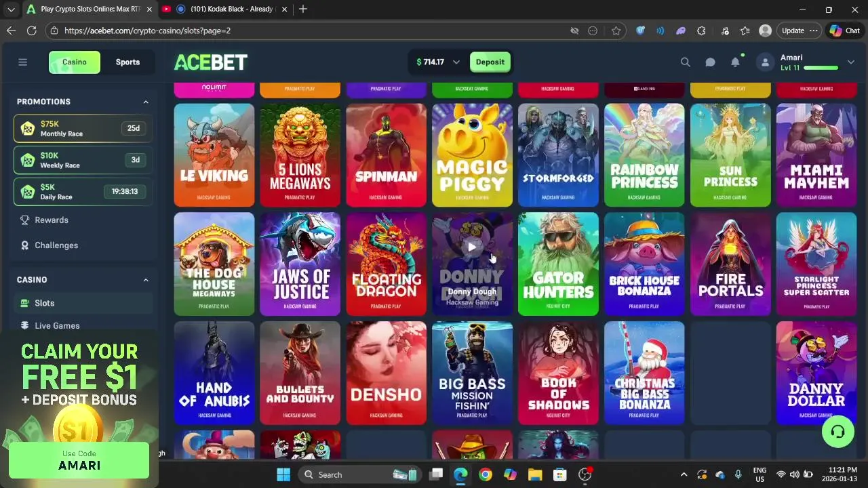Open the notifications bell icon
The image size is (868, 488).
[x=735, y=62]
